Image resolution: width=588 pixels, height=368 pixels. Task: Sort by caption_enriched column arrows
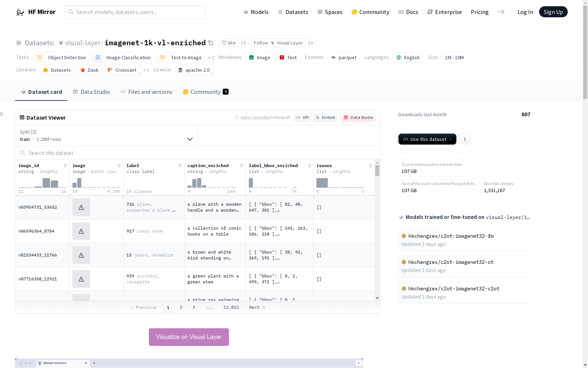(241, 166)
